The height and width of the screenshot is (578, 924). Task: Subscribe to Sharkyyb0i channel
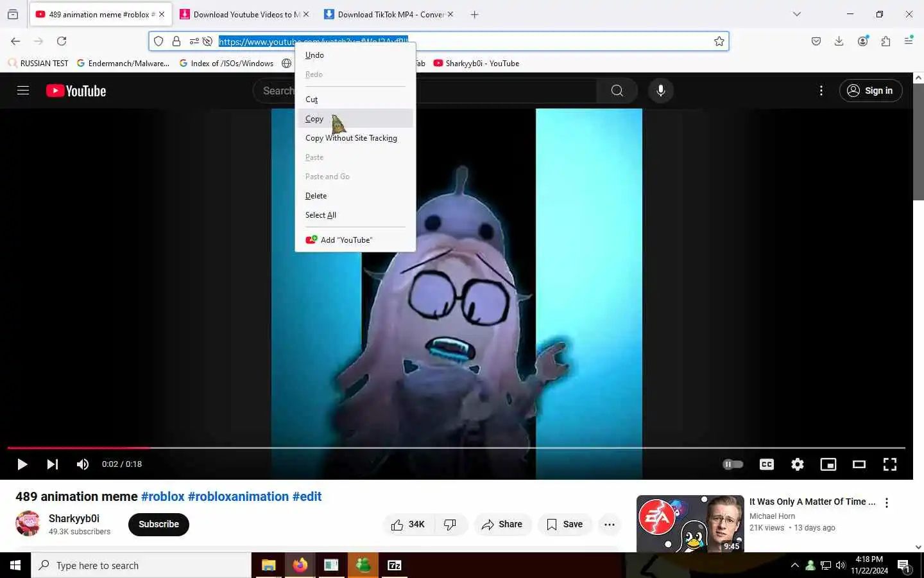[x=158, y=525]
